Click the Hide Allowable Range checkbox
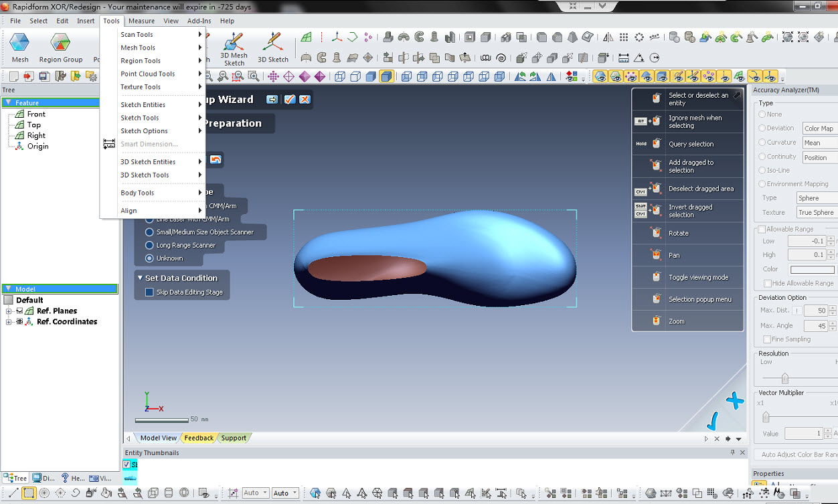 pyautogui.click(x=767, y=283)
